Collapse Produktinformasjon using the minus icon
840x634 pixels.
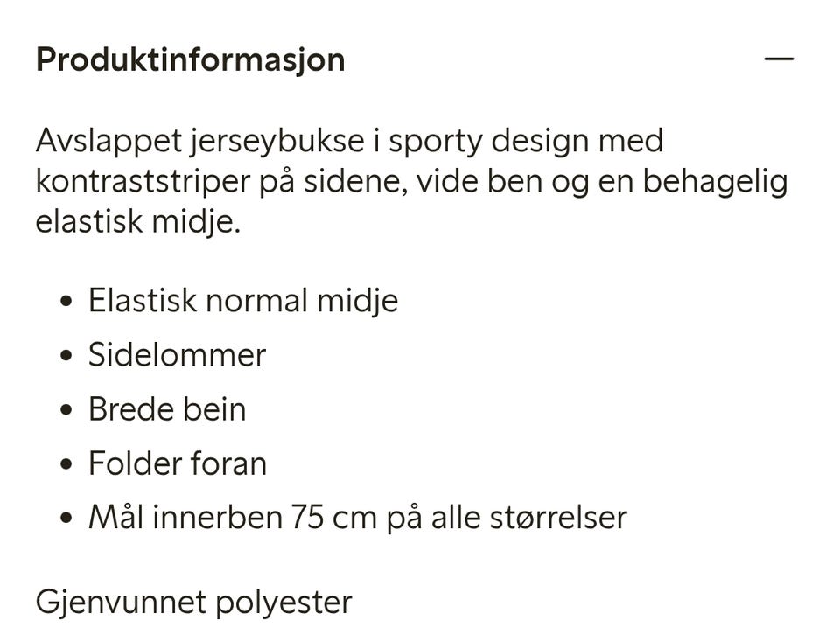point(779,59)
